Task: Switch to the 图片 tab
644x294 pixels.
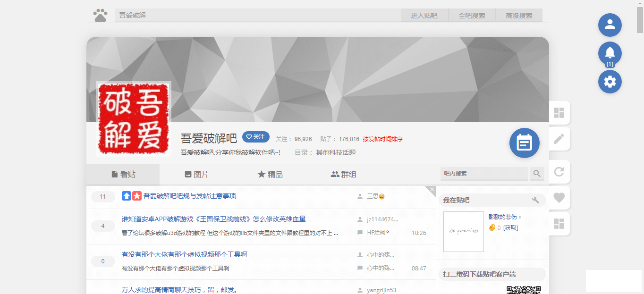Action: click(x=196, y=175)
